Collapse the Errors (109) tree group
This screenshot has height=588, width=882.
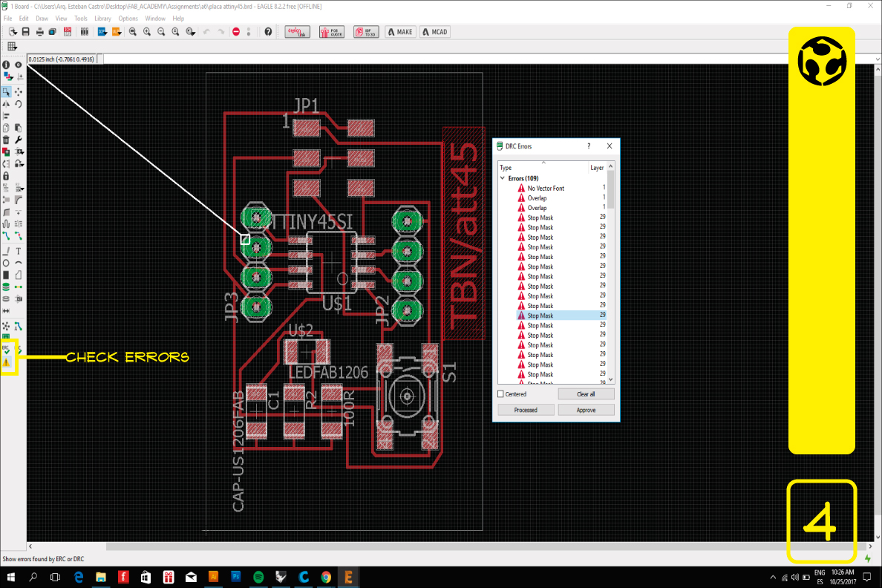[502, 179]
